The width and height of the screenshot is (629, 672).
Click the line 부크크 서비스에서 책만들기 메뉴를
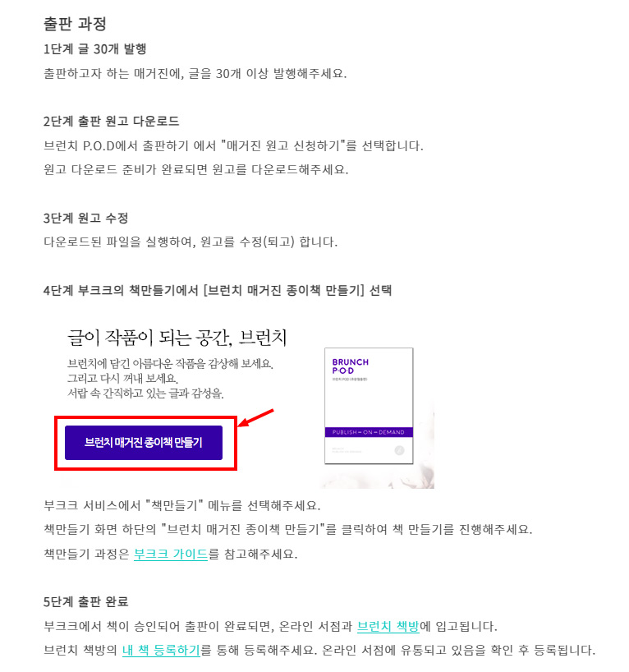182,505
